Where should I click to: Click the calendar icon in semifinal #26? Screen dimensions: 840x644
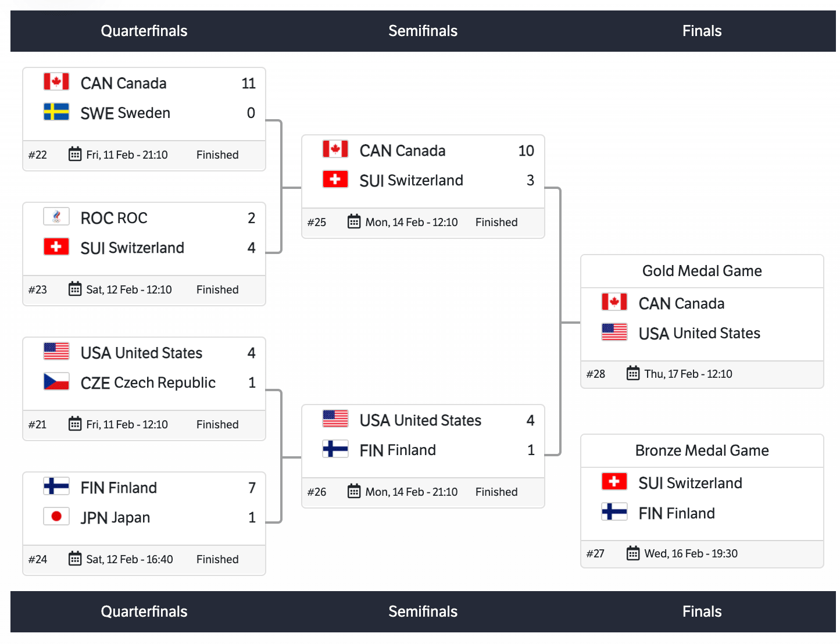[x=354, y=491]
